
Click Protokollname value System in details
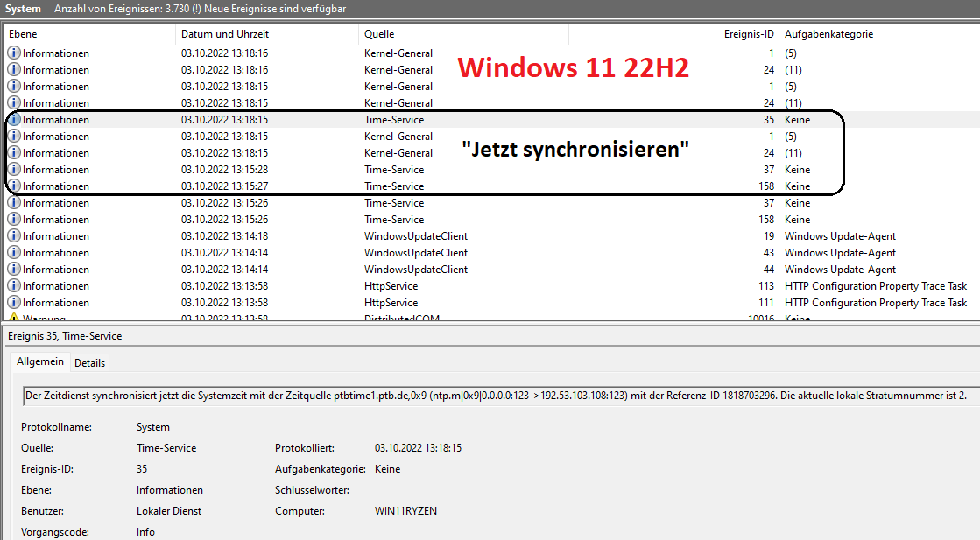coord(153,427)
